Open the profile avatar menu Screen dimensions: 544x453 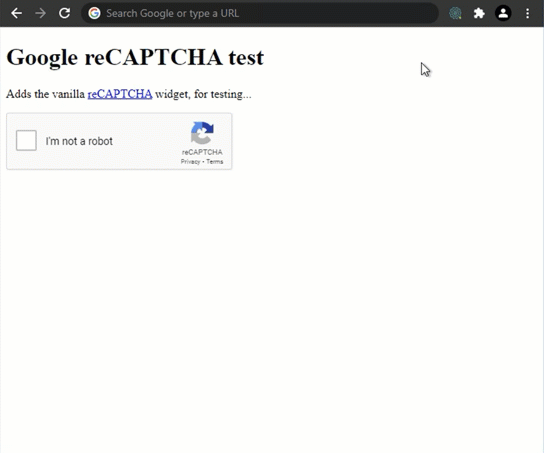503,14
